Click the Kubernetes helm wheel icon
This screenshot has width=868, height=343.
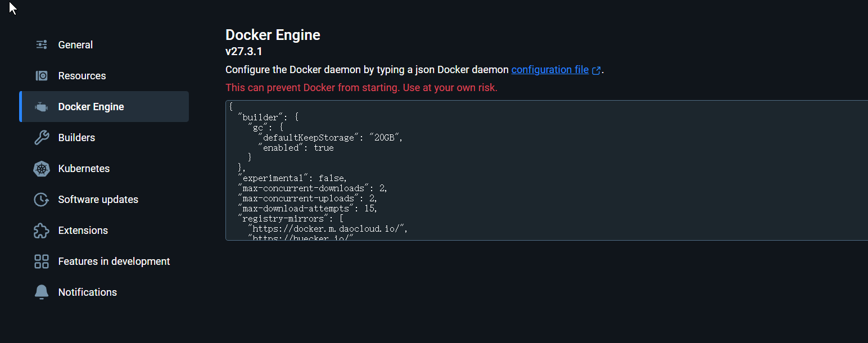42,169
